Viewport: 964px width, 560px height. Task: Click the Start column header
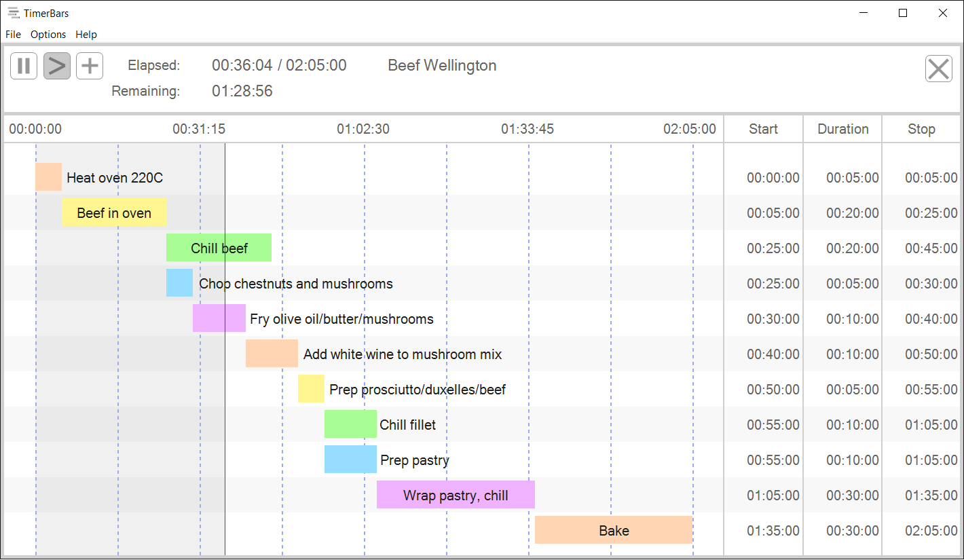tap(763, 129)
